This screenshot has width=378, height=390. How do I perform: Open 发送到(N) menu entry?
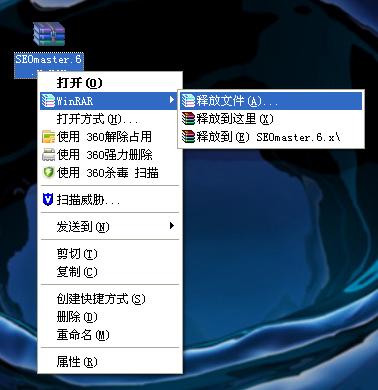110,227
